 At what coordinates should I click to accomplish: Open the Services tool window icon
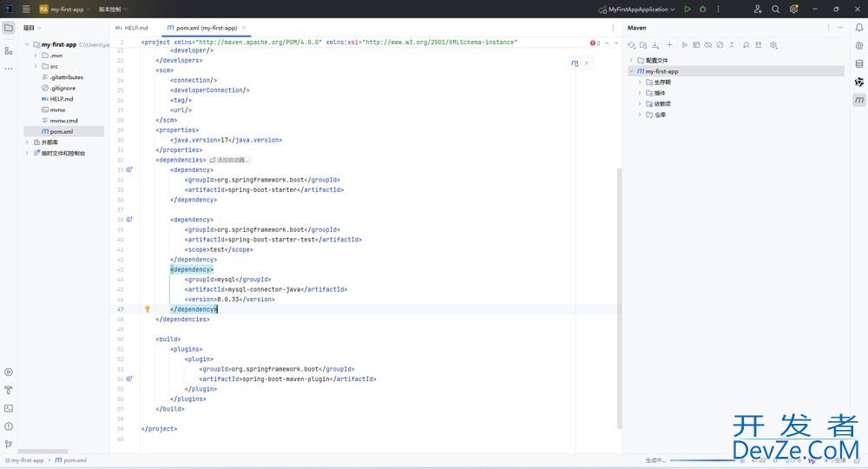click(x=9, y=372)
